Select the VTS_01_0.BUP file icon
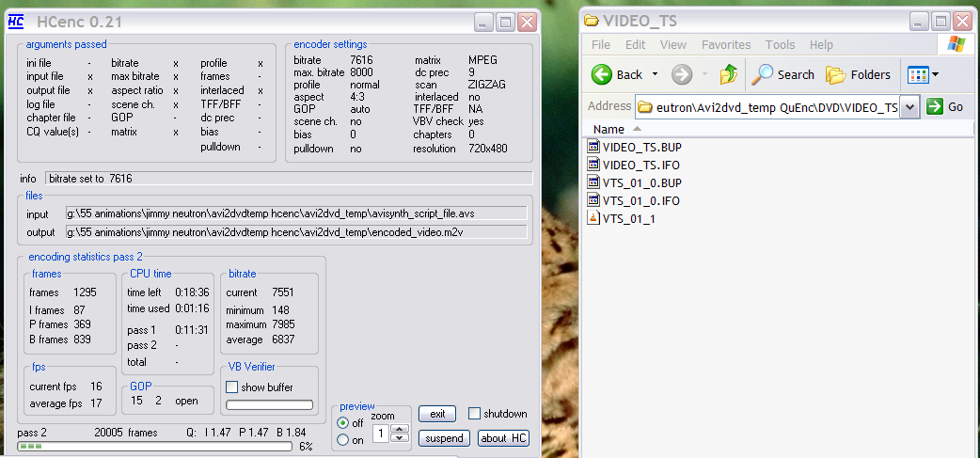 (593, 183)
